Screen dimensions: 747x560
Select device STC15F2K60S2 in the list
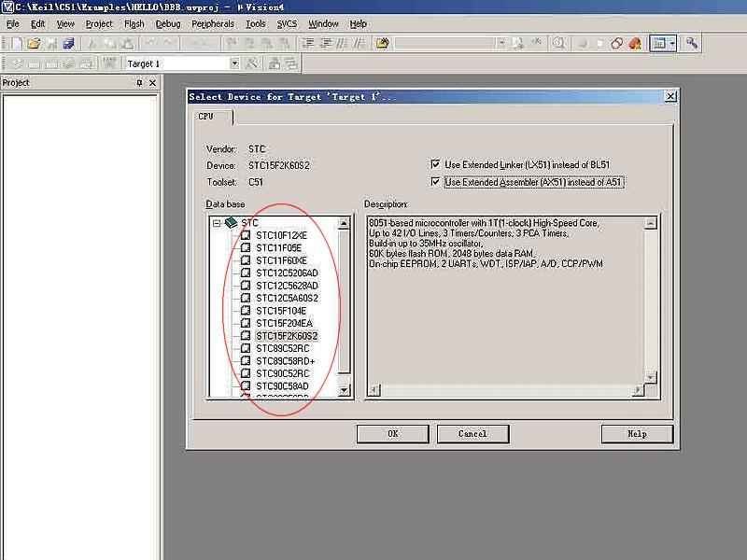[287, 336]
